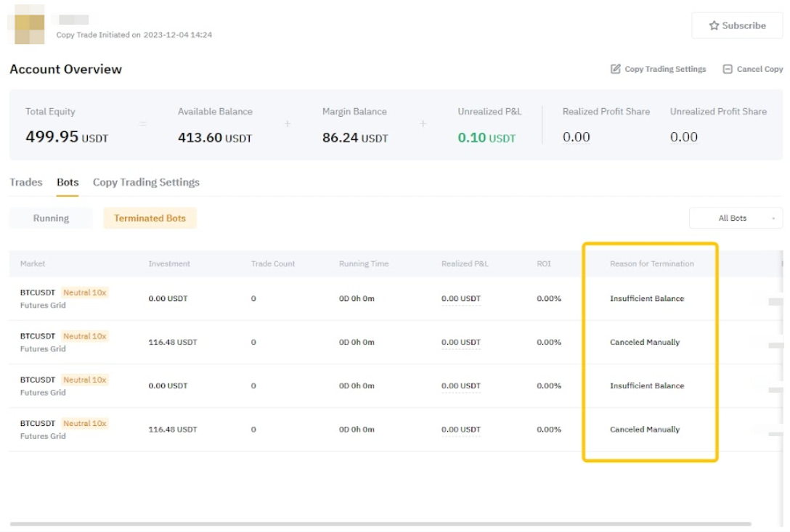Click the trader profile avatar
The image size is (790, 532).
pyautogui.click(x=29, y=24)
